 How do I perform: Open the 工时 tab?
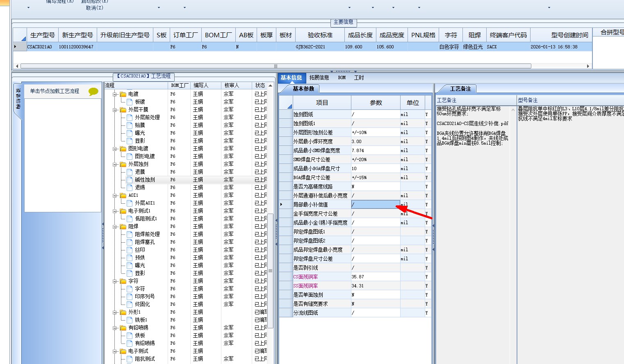click(359, 77)
